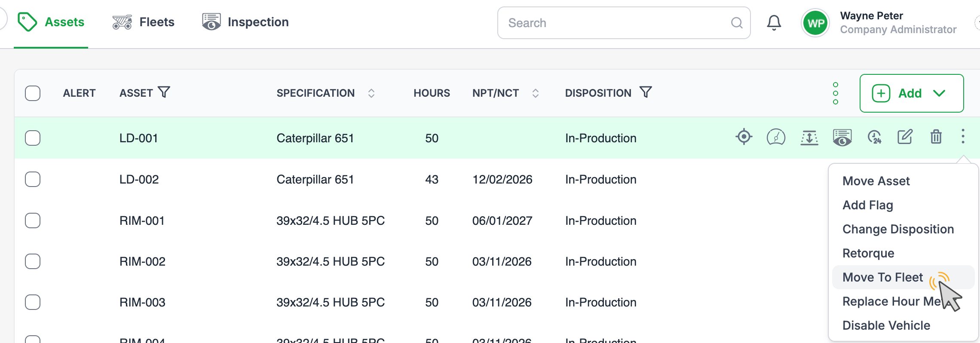Delete the LD-001 asset trash icon
Screen dimensions: 980x343
936,137
